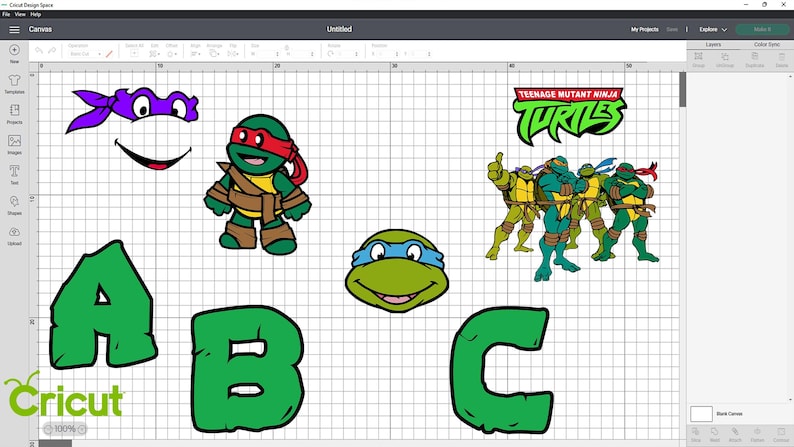Select the chibi Raphael turtle image
Viewport: 794px width, 447px height.
(x=258, y=184)
